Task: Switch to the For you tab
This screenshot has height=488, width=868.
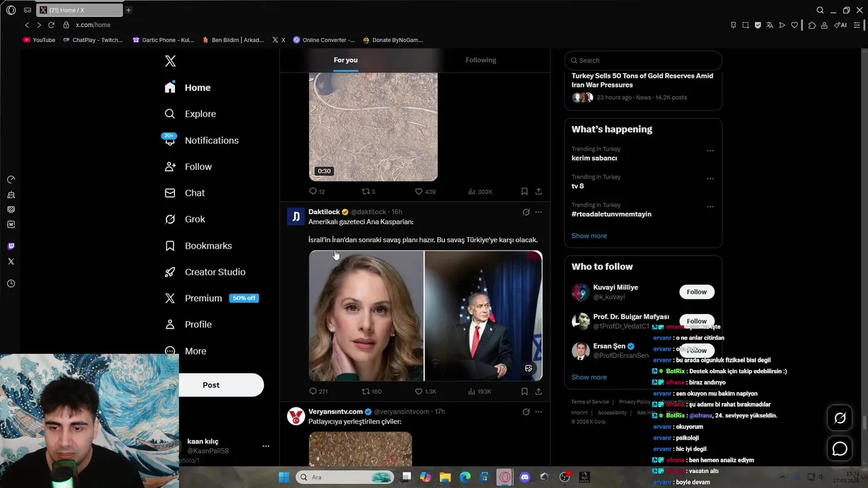Action: coord(345,60)
